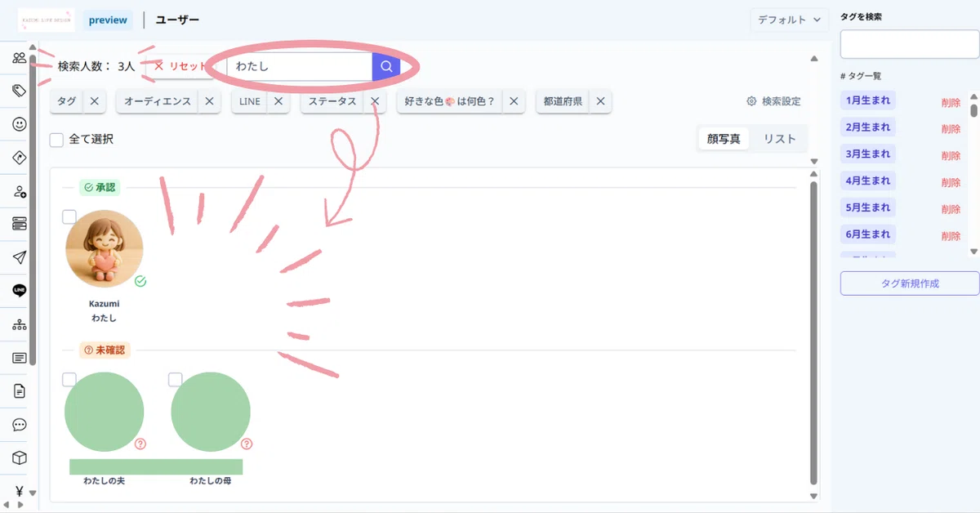Open the オーディエンス filter
This screenshot has height=513, width=980.
pos(158,101)
